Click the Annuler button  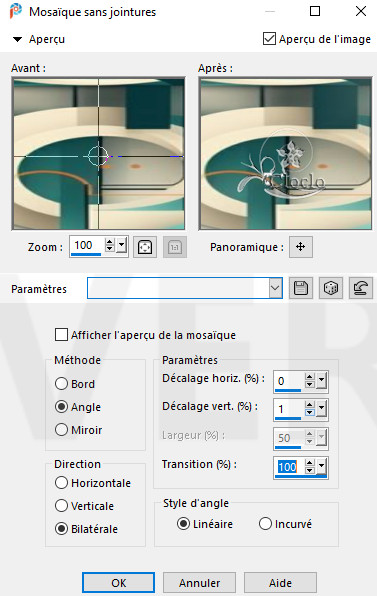coord(200,583)
